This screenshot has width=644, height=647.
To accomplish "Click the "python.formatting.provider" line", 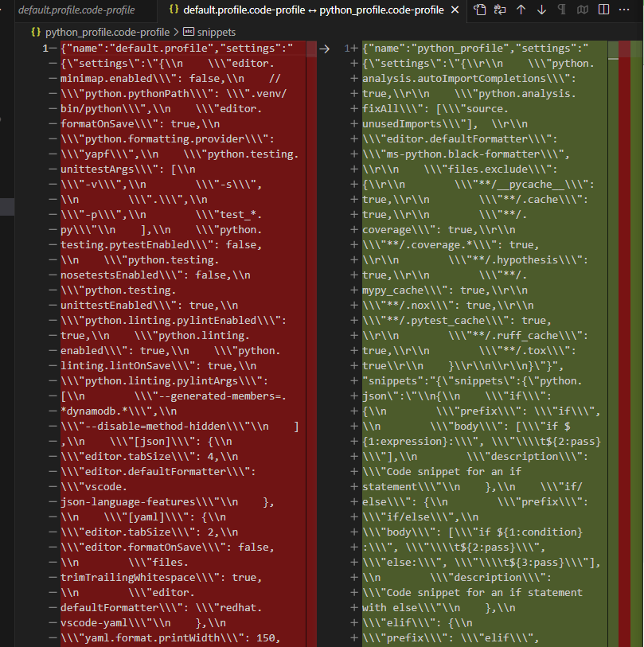I will click(167, 139).
